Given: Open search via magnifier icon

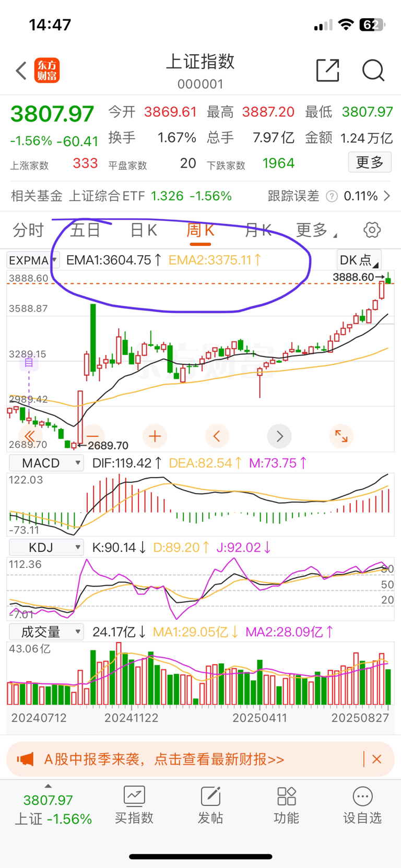Looking at the screenshot, I should [x=373, y=70].
